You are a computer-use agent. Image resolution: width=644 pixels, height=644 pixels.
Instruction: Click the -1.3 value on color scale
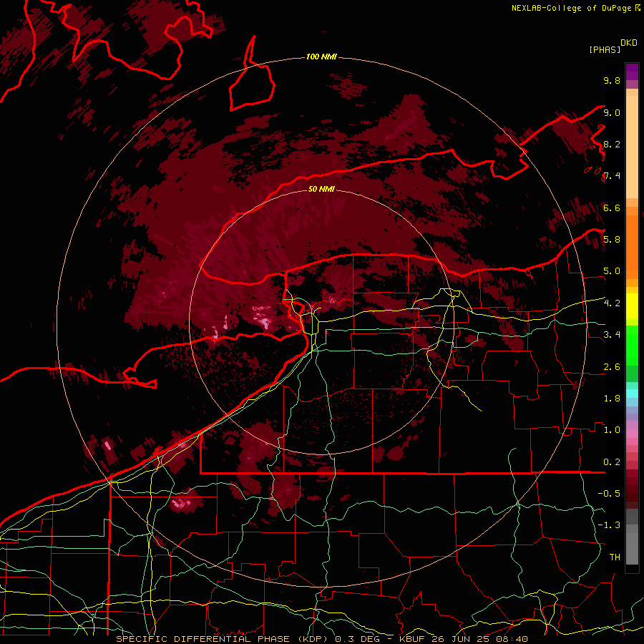609,525
